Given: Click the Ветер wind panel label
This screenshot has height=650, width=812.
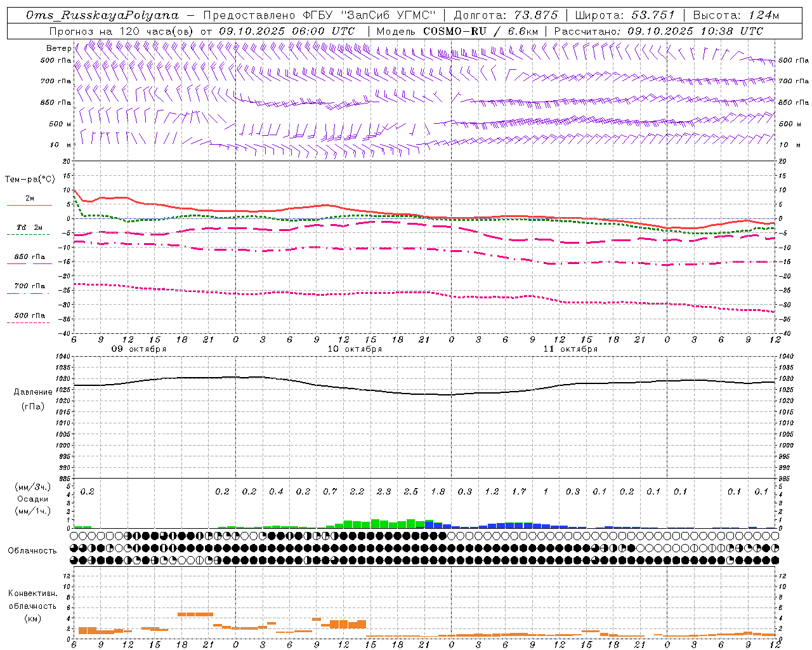Looking at the screenshot, I should pyautogui.click(x=58, y=48).
